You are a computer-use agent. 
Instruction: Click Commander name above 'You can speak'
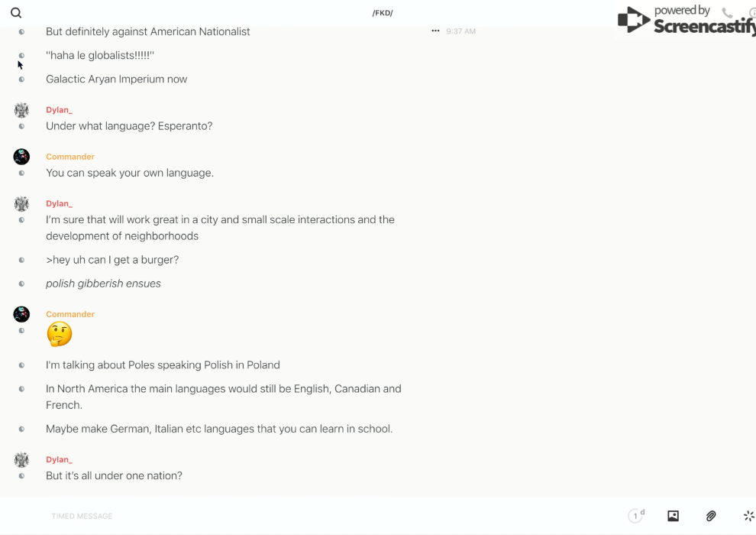point(70,157)
